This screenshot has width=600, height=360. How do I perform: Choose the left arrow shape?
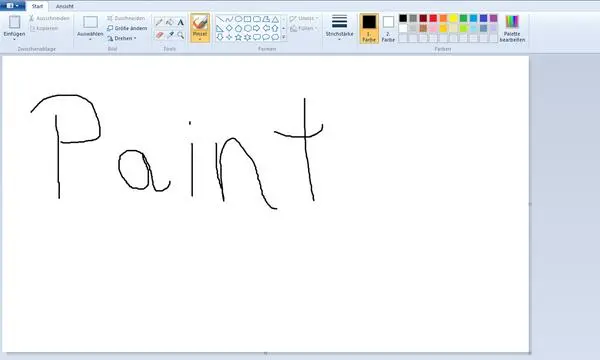tap(266, 28)
